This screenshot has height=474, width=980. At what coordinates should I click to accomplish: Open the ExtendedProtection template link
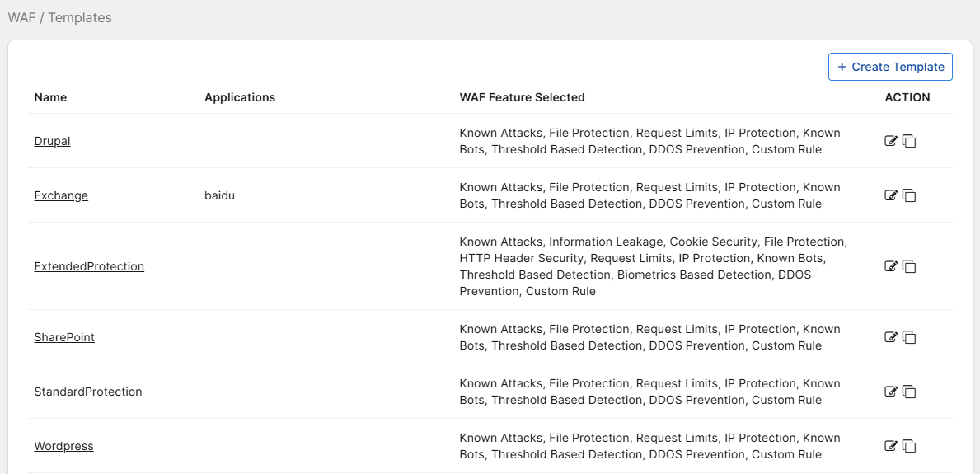tap(89, 266)
